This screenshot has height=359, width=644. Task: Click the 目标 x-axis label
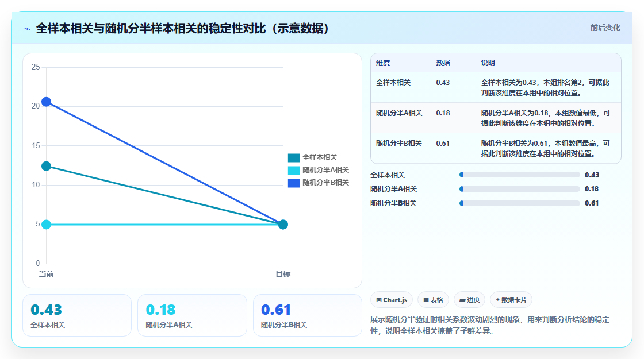click(x=283, y=274)
